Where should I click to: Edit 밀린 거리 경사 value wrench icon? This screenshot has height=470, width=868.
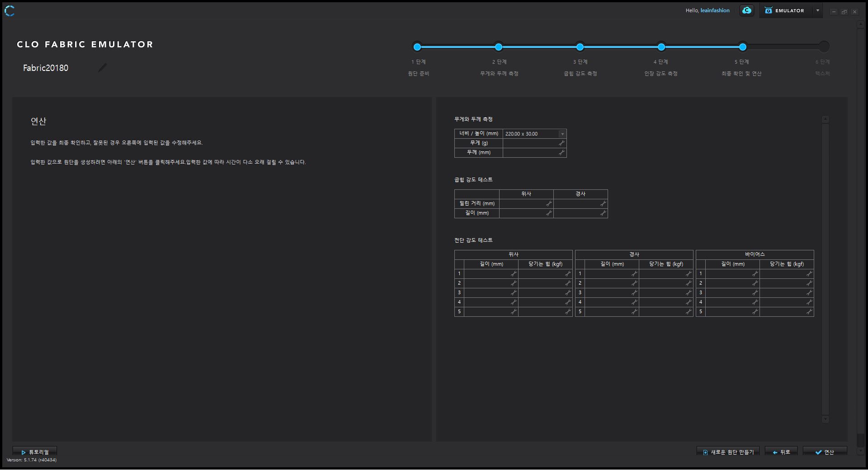tap(603, 203)
